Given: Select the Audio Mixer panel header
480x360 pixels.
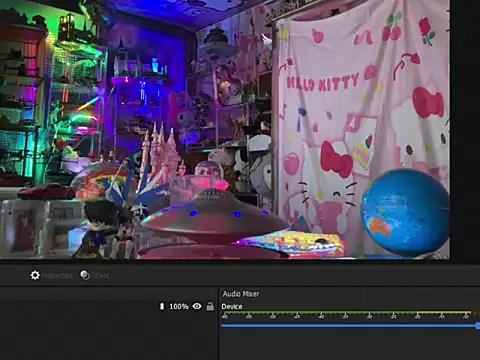Looking at the screenshot, I should 241,294.
